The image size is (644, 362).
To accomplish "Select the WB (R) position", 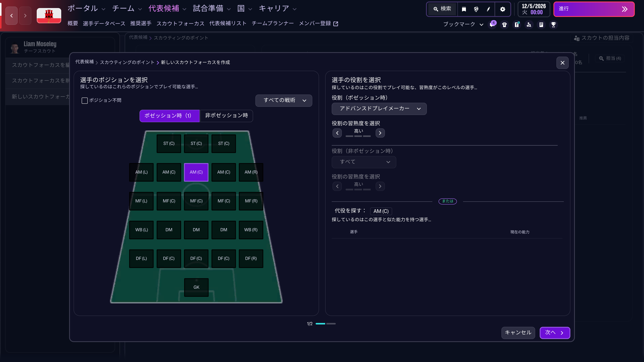I will [251, 230].
